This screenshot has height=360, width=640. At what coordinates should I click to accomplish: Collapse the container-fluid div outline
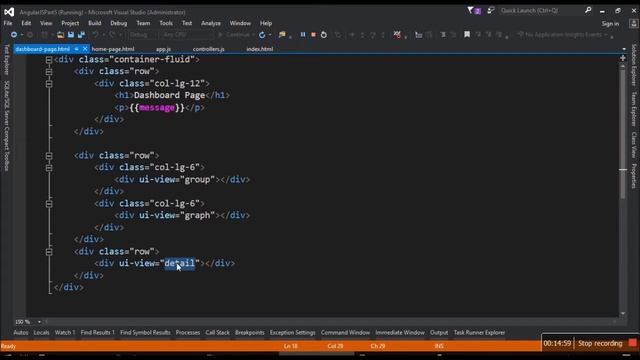click(49, 60)
